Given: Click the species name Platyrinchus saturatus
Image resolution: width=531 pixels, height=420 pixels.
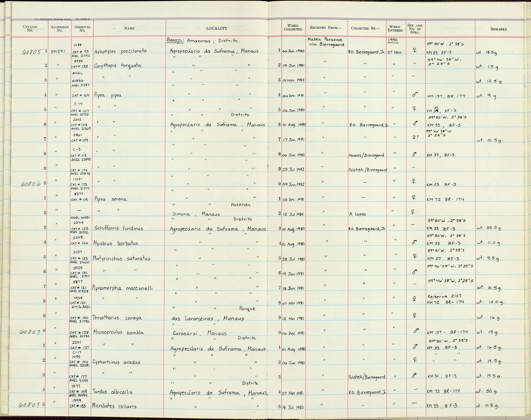Looking at the screenshot, I should (121, 258).
